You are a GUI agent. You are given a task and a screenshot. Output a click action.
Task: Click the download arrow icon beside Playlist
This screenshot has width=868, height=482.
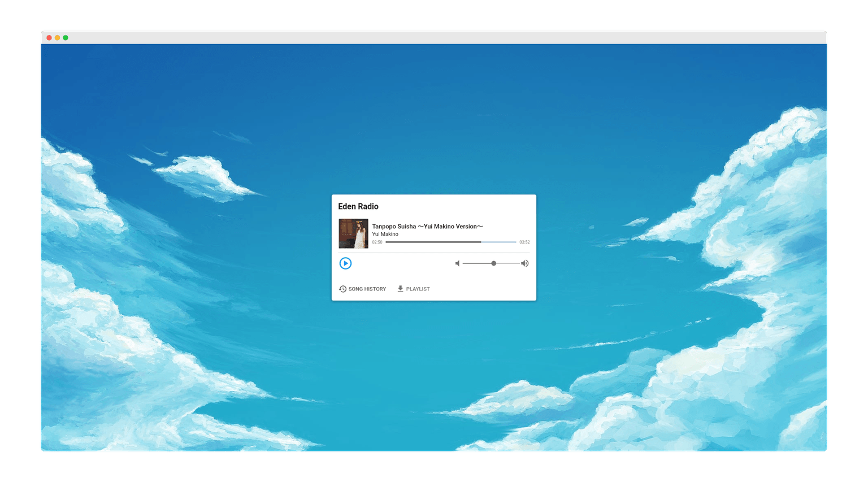tap(400, 289)
